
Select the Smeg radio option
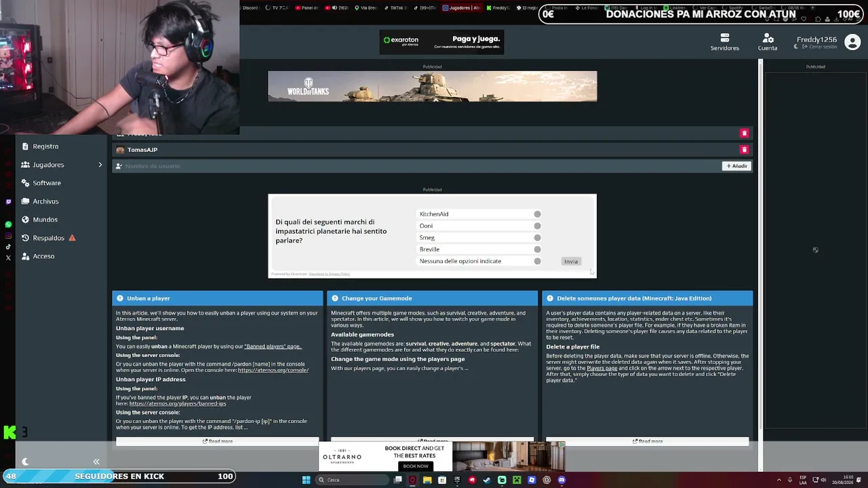click(537, 238)
